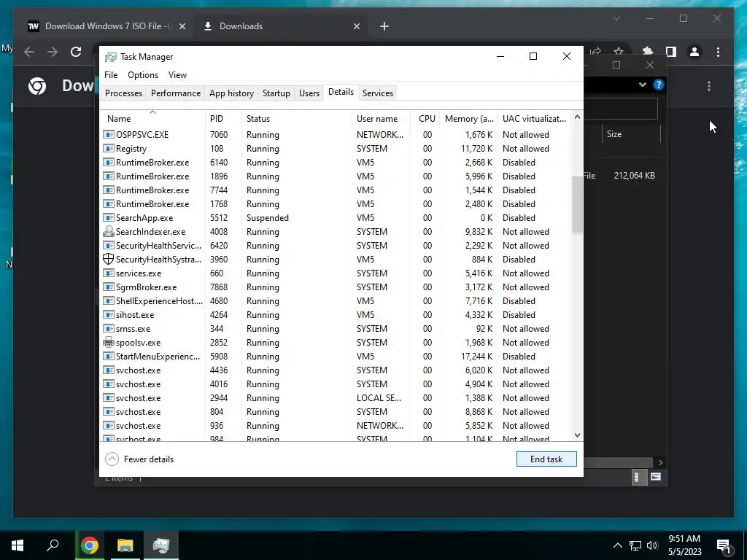Sort by Name column header
The width and height of the screenshot is (747, 560).
[152, 119]
